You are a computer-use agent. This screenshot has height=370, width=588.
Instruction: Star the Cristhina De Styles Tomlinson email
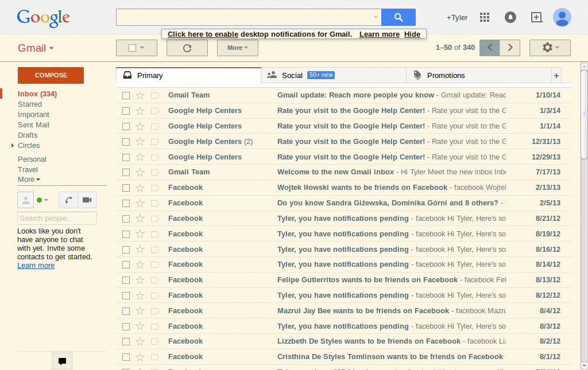tap(140, 357)
